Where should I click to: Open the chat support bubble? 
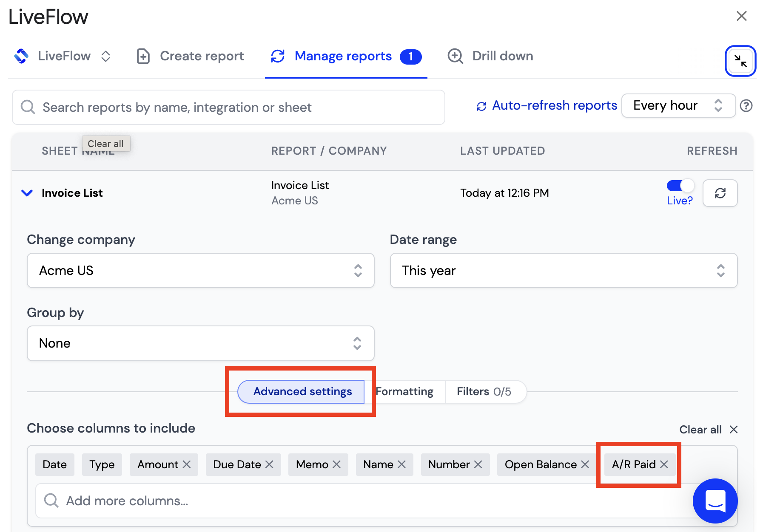(715, 501)
